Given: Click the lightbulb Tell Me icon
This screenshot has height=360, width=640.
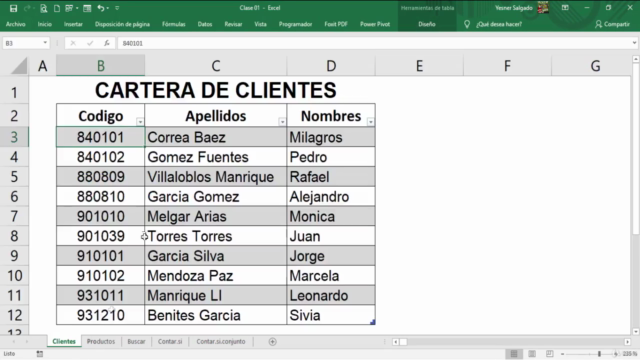Looking at the screenshot, I should click(x=467, y=24).
